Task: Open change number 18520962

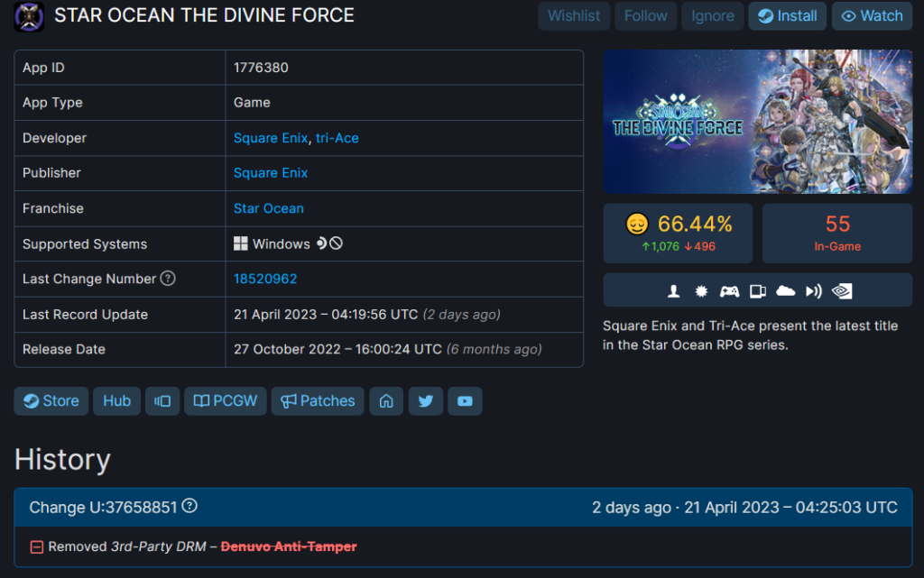Action: point(265,279)
